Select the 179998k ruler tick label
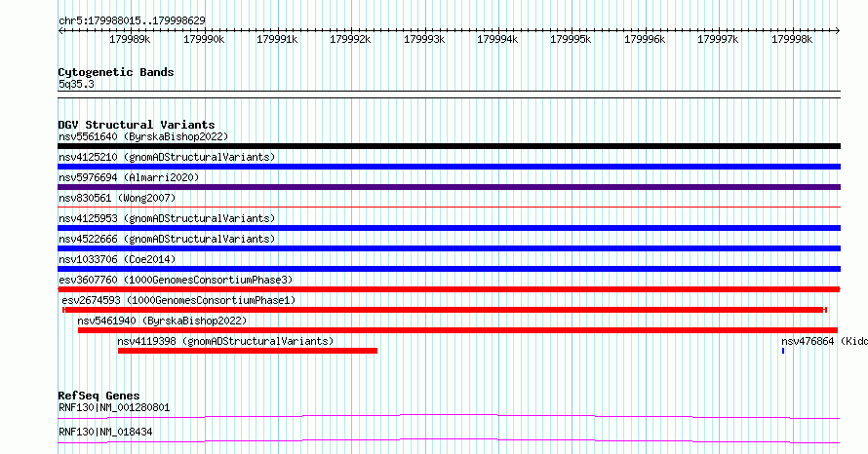 coord(792,39)
